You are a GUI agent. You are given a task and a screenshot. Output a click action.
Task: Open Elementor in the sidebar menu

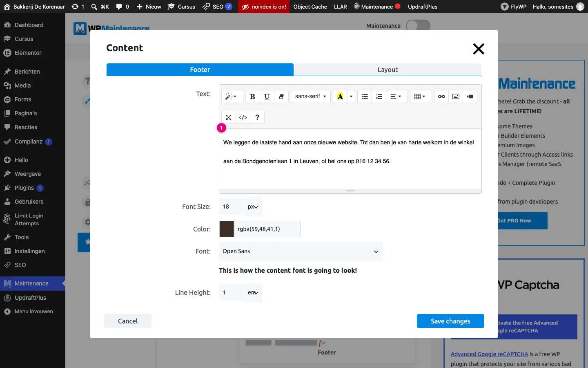(x=33, y=53)
